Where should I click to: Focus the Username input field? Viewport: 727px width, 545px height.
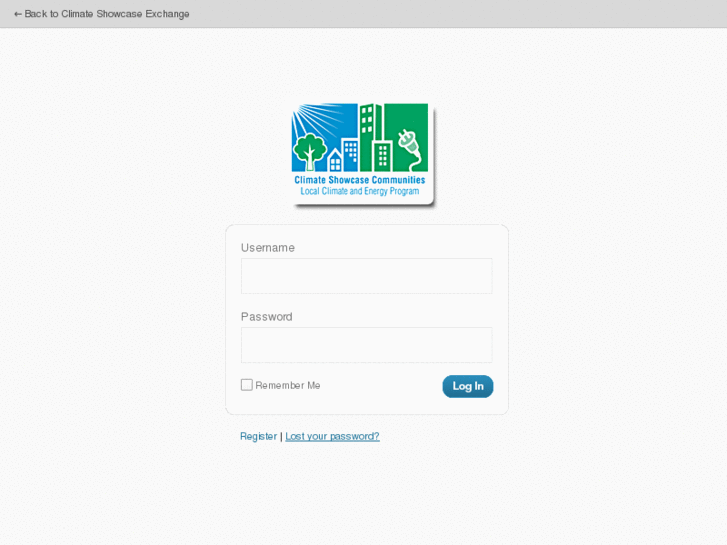(366, 276)
